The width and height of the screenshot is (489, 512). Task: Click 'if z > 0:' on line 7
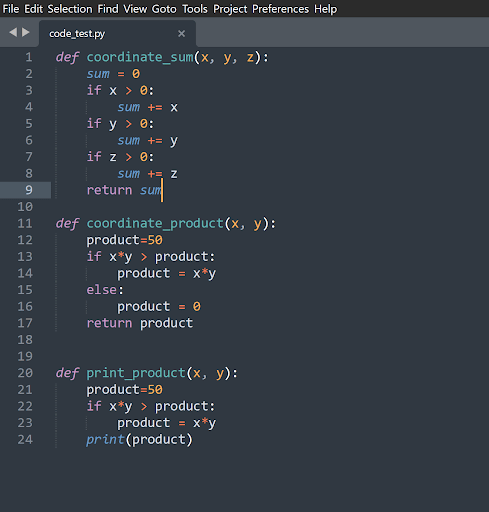point(120,157)
